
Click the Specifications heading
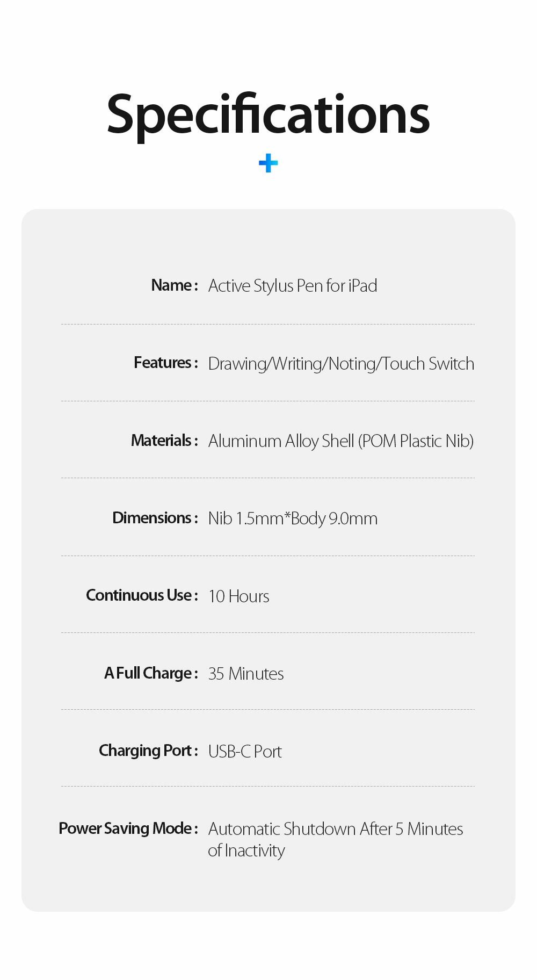pyautogui.click(x=268, y=114)
